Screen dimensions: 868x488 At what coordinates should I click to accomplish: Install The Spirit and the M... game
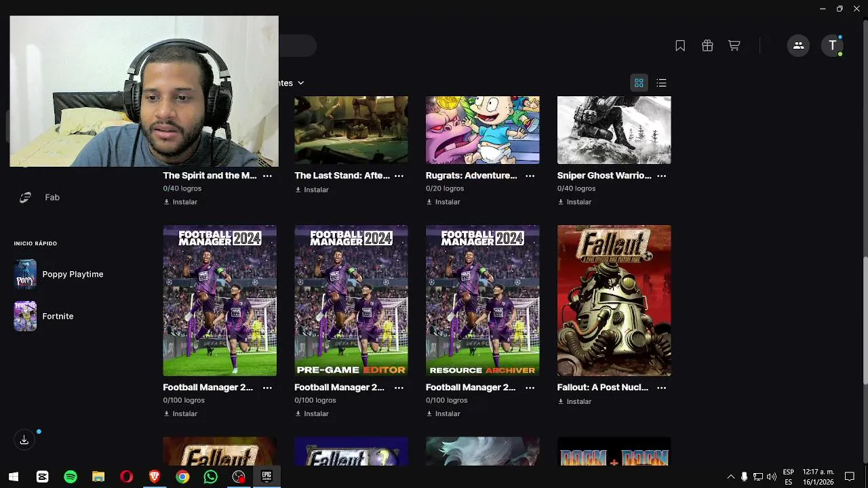(180, 202)
